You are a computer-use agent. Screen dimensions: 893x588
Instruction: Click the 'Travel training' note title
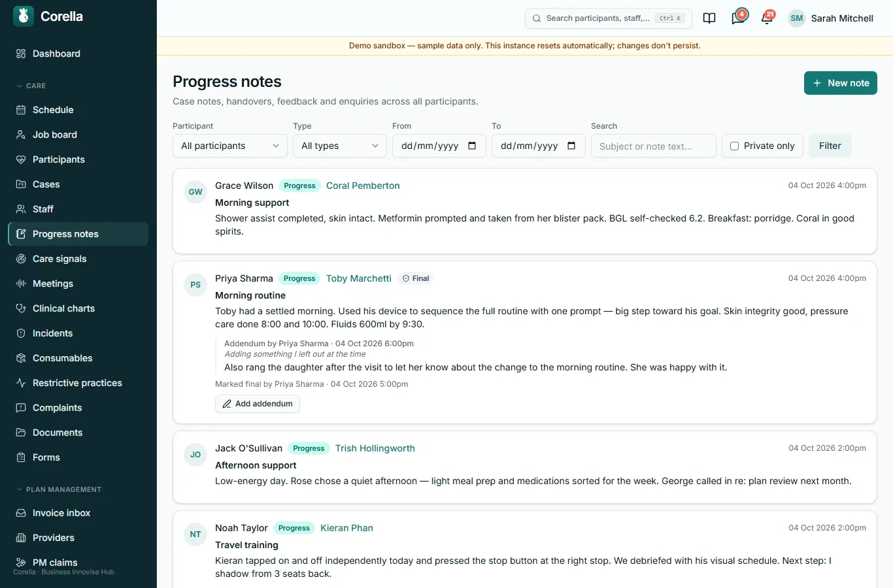(246, 545)
